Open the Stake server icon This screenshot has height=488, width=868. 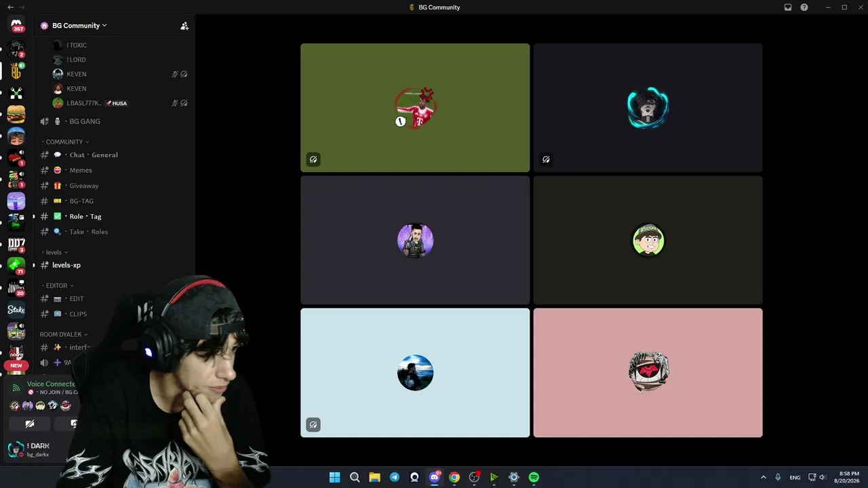point(16,310)
